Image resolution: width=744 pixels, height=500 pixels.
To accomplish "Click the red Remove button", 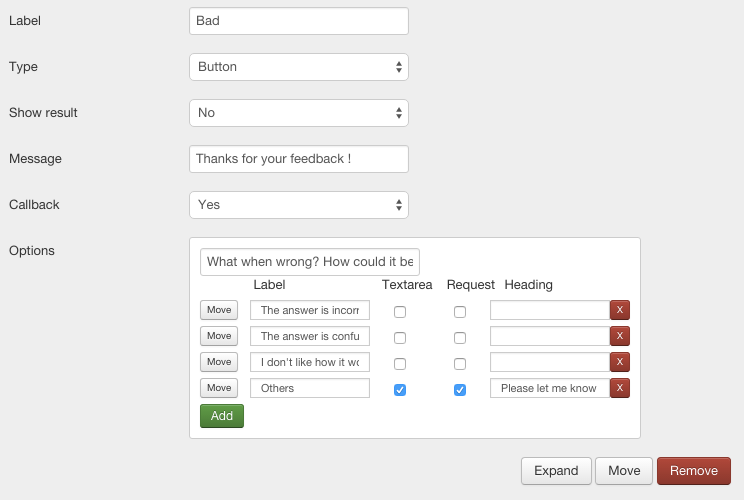I will click(x=693, y=471).
